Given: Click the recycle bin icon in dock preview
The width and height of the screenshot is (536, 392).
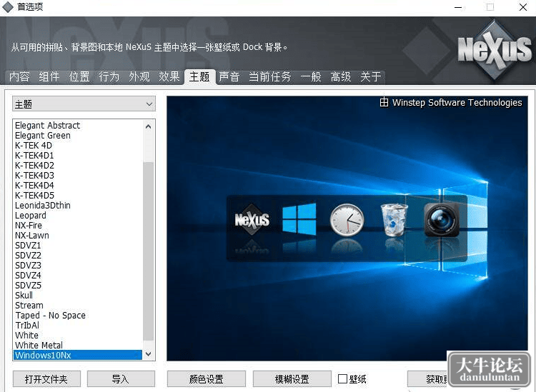Looking at the screenshot, I should 394,219.
